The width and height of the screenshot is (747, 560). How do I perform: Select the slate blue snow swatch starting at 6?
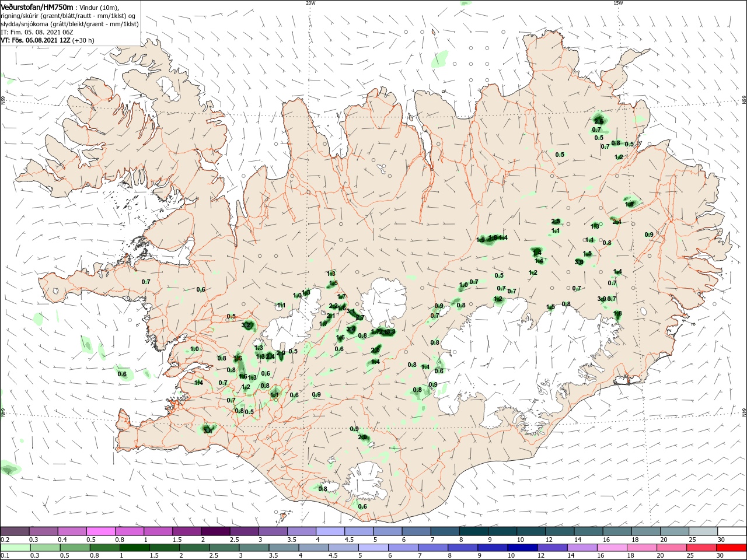(x=416, y=531)
